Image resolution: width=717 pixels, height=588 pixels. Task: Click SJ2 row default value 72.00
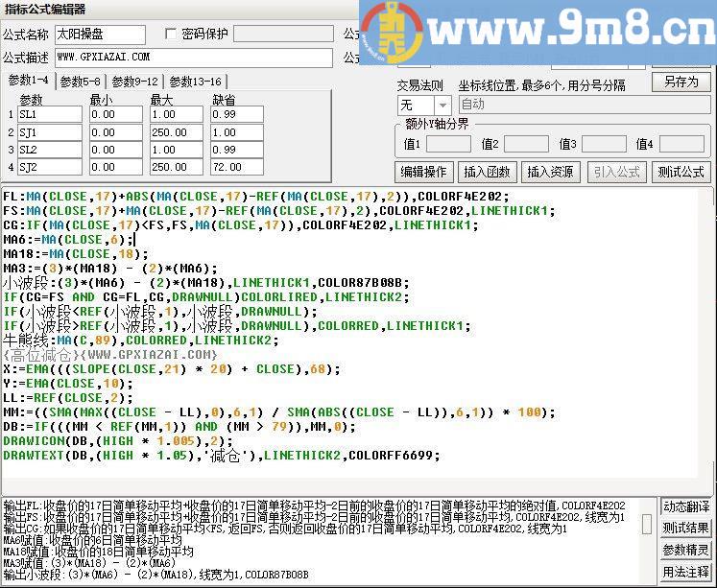[237, 167]
